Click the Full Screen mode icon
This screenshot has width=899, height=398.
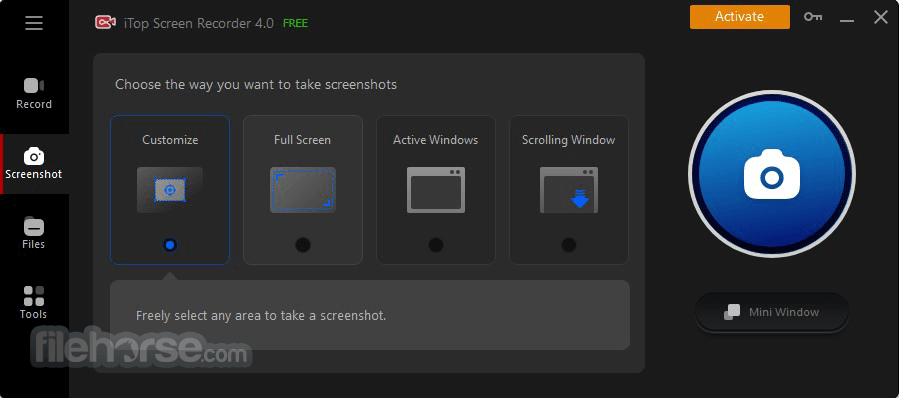click(303, 190)
